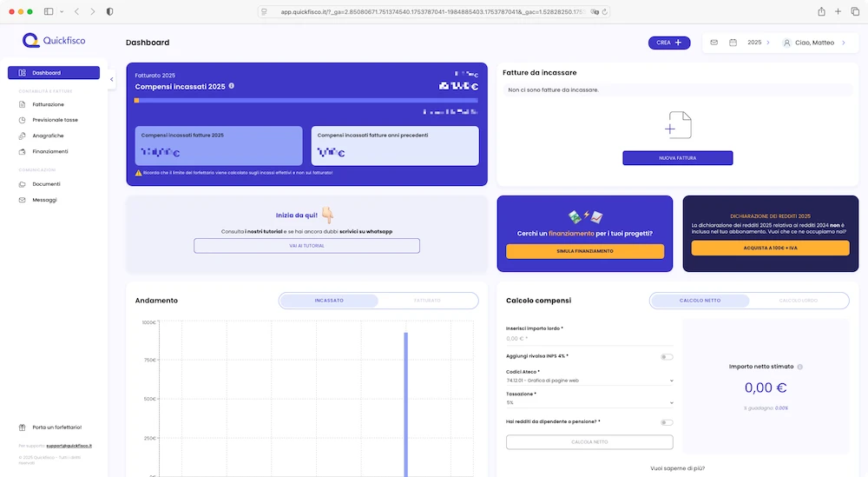Image resolution: width=868 pixels, height=477 pixels.
Task: Click the info icon next to Compensi incassati 2025
Action: point(232,86)
